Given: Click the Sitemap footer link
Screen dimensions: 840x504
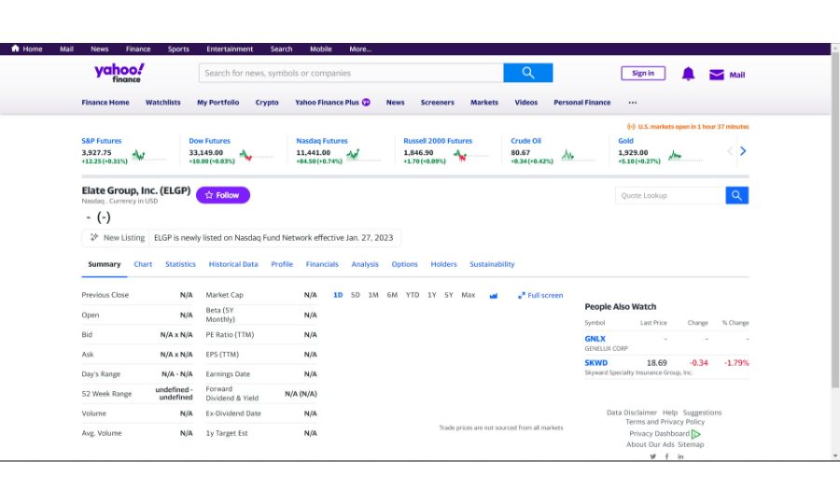Looking at the screenshot, I should [691, 444].
